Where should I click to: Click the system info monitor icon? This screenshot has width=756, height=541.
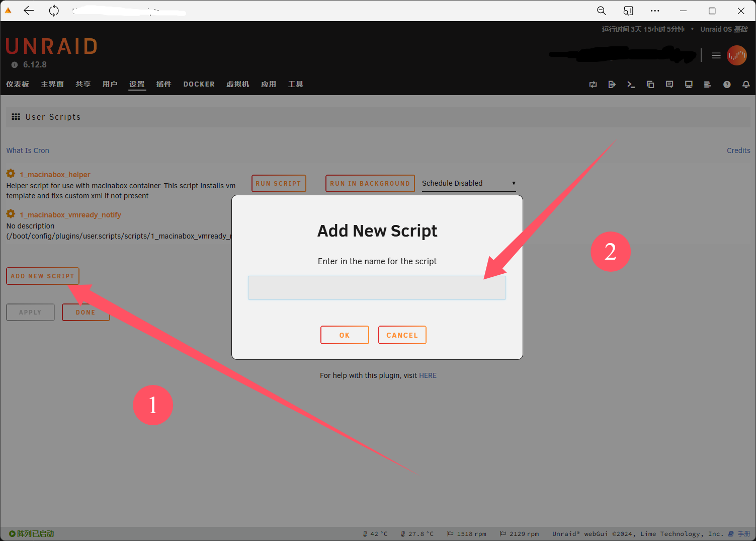689,85
